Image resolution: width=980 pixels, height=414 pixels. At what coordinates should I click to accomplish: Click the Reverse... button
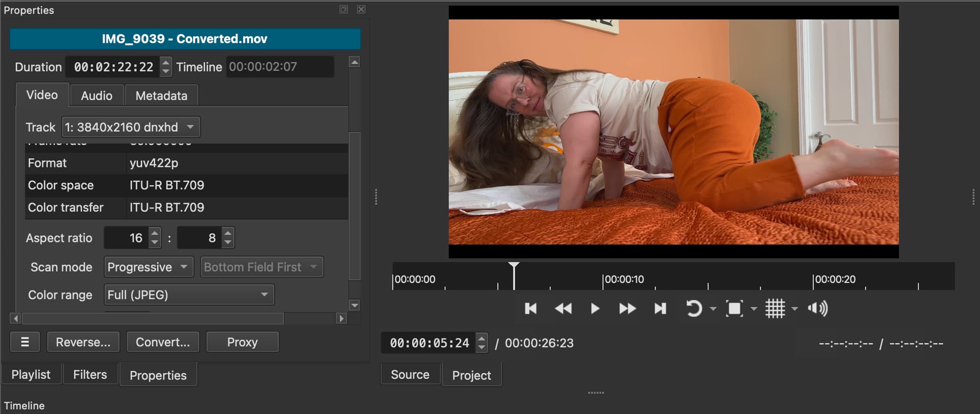[x=83, y=342]
